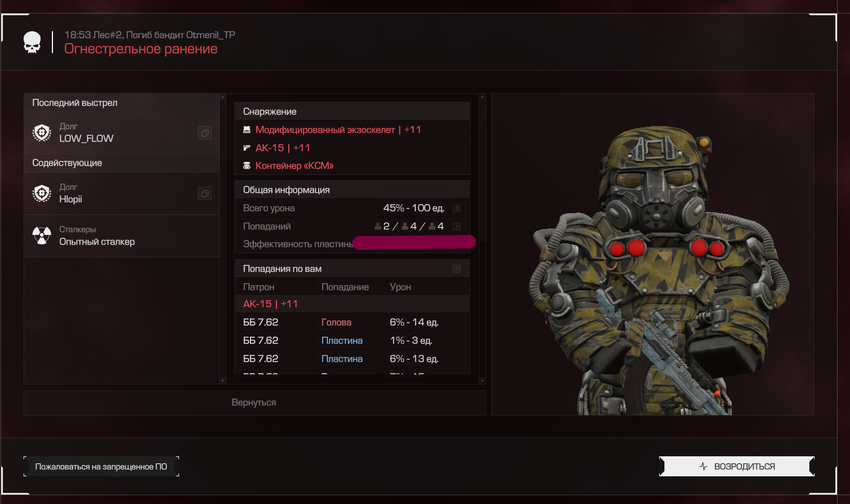850x504 pixels.
Task: Copy Hlopii nickname with the copy icon
Action: click(x=204, y=193)
